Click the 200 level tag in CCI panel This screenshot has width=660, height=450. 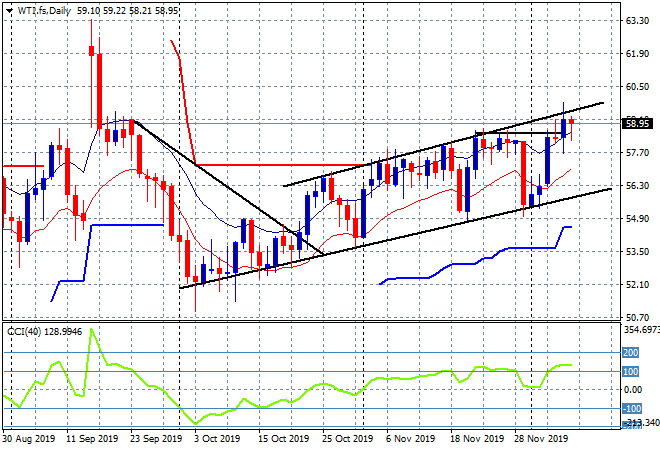631,352
